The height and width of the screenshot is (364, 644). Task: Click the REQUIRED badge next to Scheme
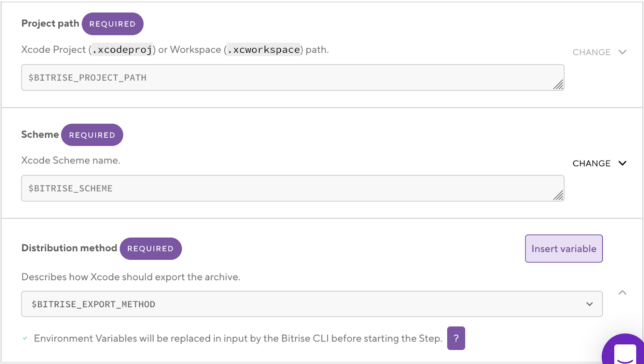point(92,135)
